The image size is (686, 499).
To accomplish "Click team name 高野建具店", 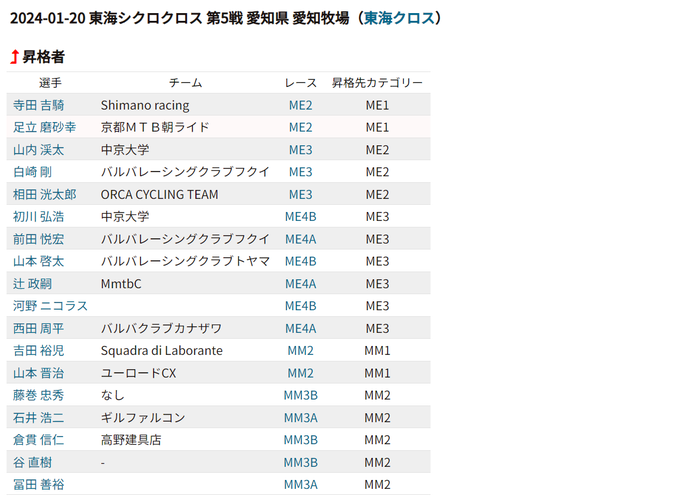I will pyautogui.click(x=131, y=440).
